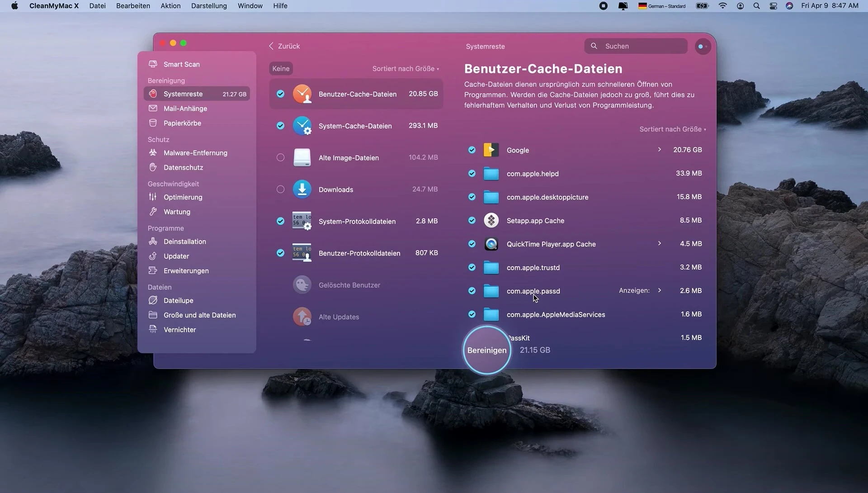The height and width of the screenshot is (493, 868).
Task: Open Dateilupe icon in sidebar
Action: [x=153, y=300]
